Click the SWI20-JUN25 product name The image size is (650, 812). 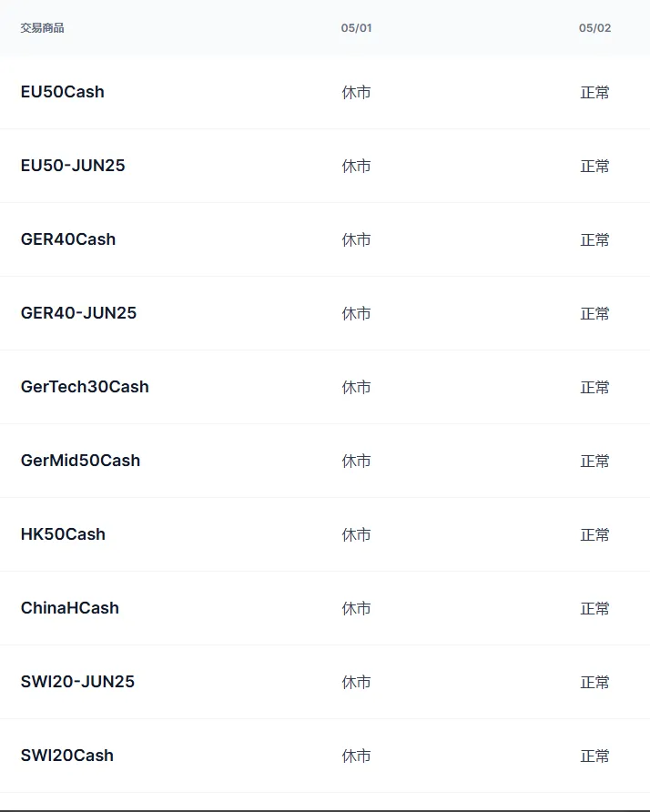click(x=77, y=682)
